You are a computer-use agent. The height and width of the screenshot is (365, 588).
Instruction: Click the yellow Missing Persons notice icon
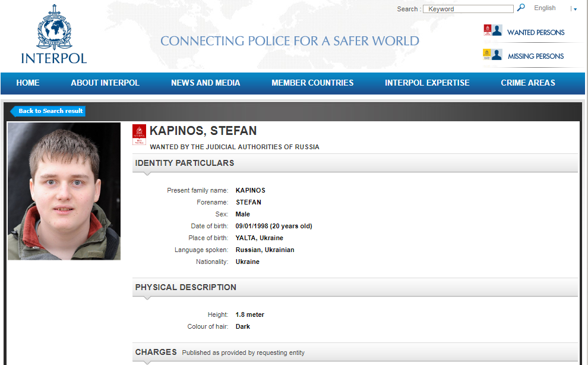click(x=487, y=55)
